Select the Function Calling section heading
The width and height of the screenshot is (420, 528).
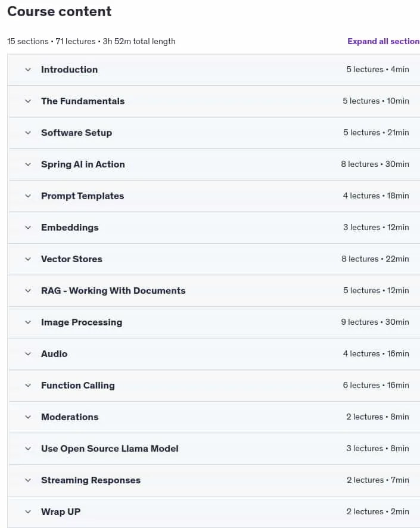click(77, 386)
